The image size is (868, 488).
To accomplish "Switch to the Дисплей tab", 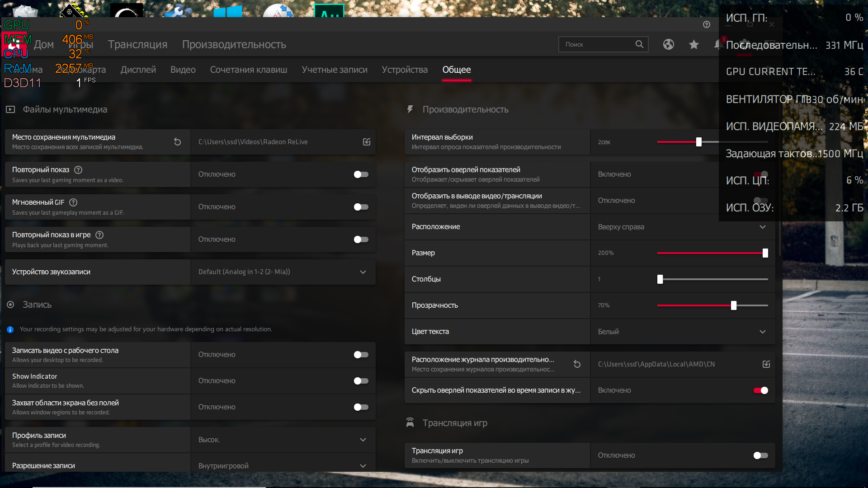I will pyautogui.click(x=138, y=70).
